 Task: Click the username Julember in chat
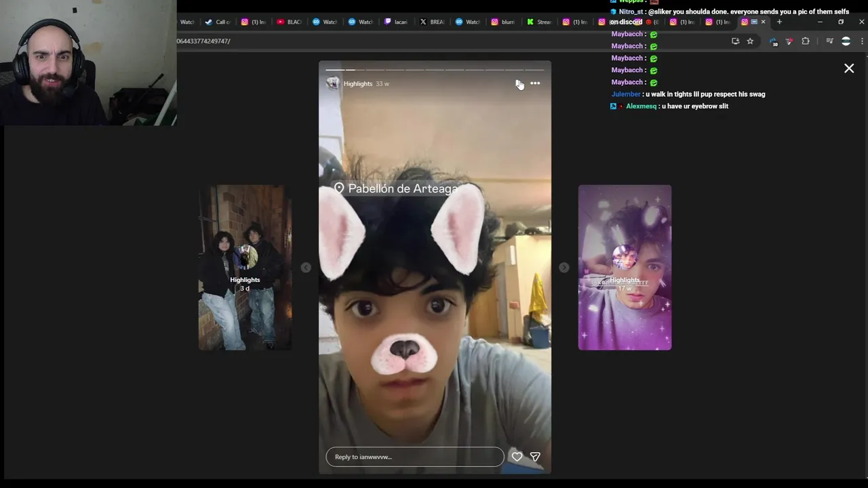pyautogui.click(x=626, y=94)
